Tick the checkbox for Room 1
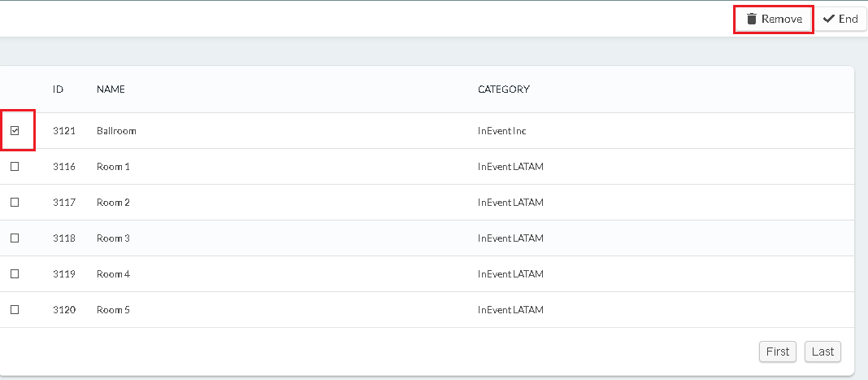The width and height of the screenshot is (868, 380). click(x=15, y=166)
